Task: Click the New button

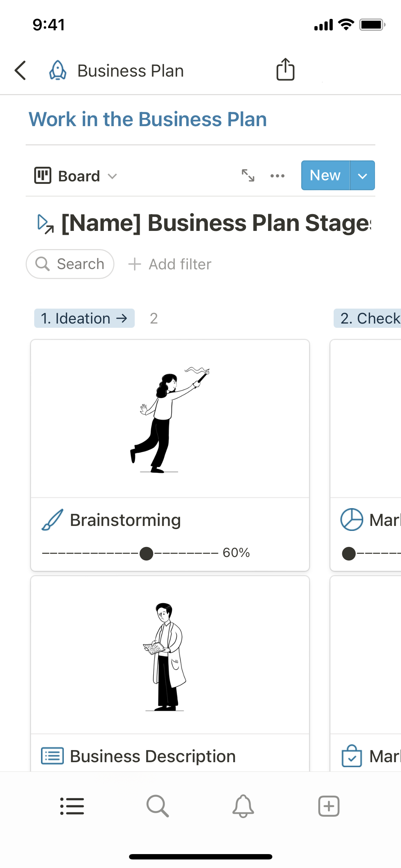Action: coord(325,176)
